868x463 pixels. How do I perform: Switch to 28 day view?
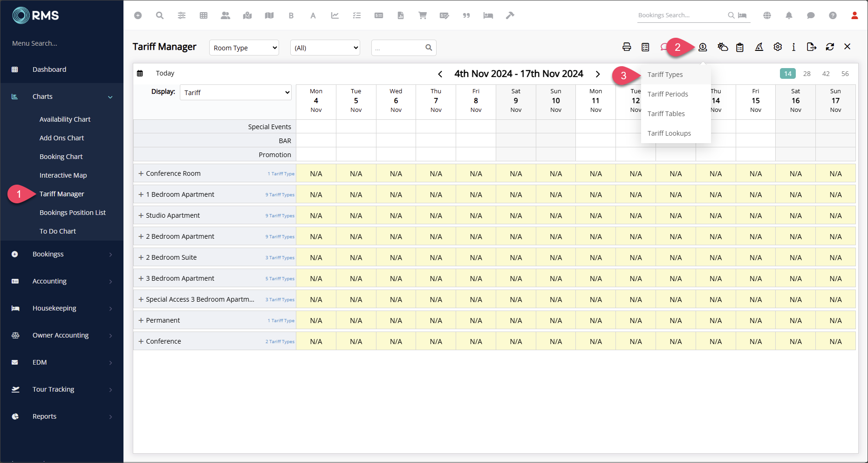(x=807, y=74)
